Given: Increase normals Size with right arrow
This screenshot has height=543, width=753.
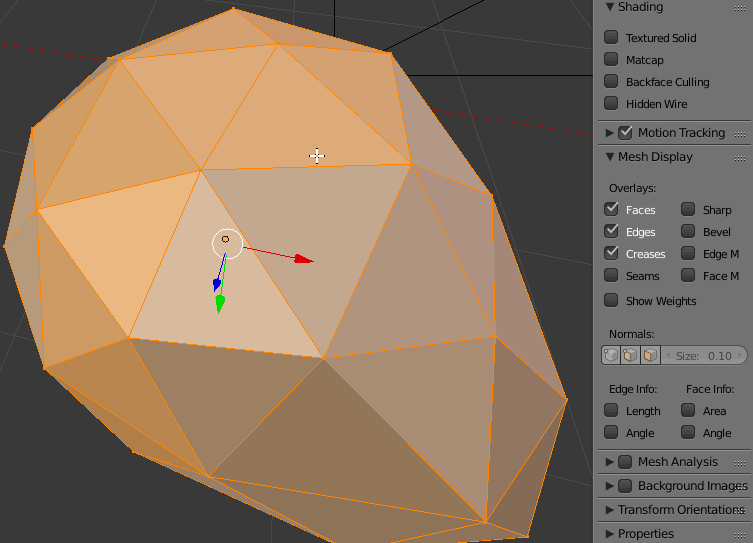Looking at the screenshot, I should pyautogui.click(x=740, y=356).
